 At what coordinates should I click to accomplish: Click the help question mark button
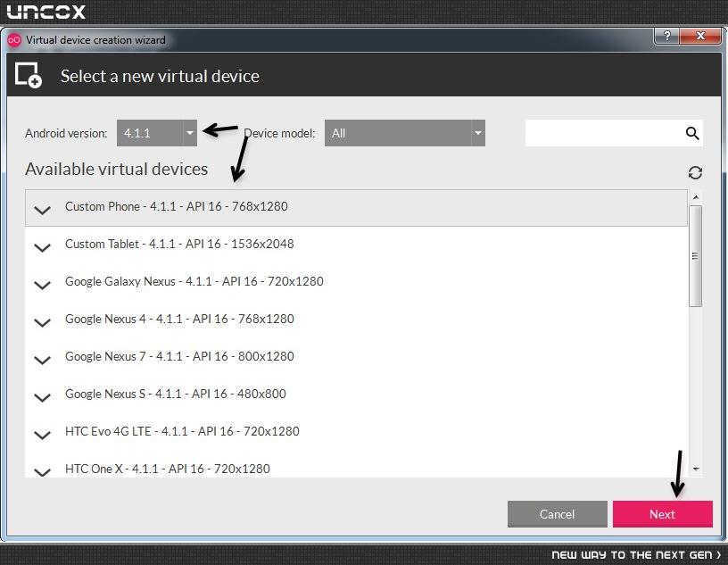666,36
